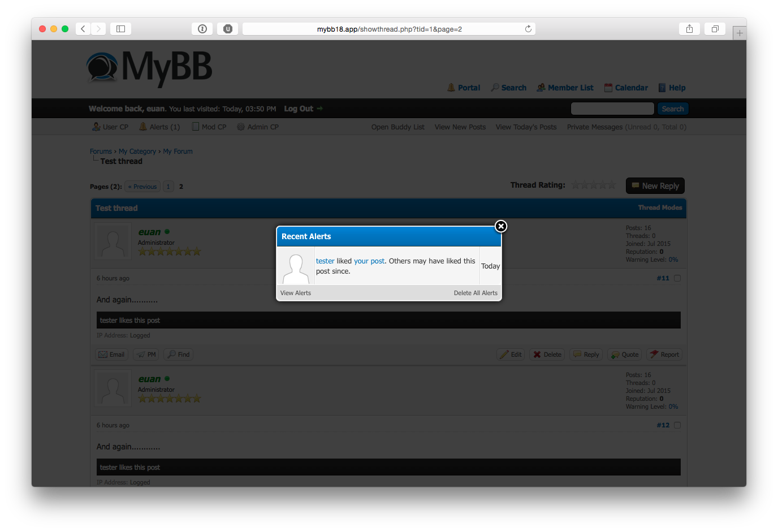
Task: Click Forums breadcrumb link
Action: click(101, 152)
